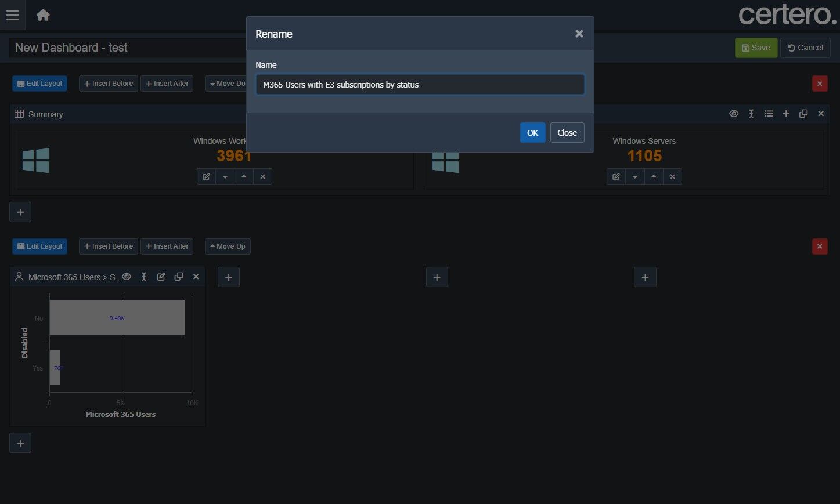Viewport: 840px width, 504px height.
Task: Close the Rename dialog with the X
Action: tap(579, 34)
